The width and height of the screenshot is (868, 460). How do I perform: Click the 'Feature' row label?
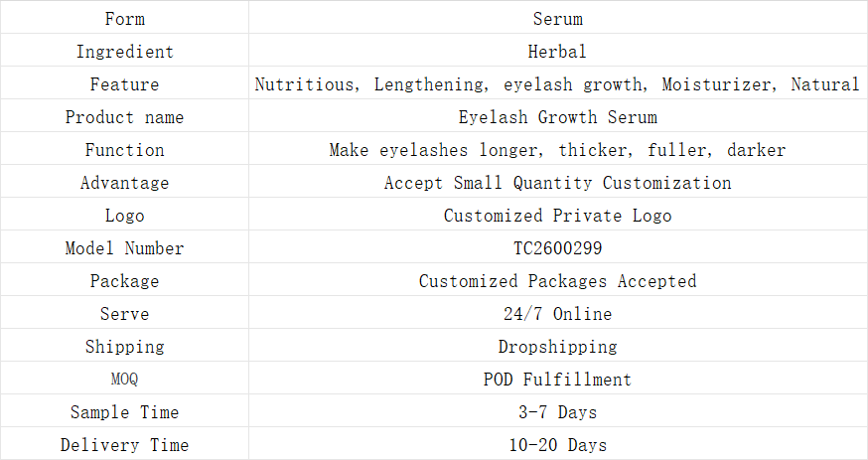(124, 84)
